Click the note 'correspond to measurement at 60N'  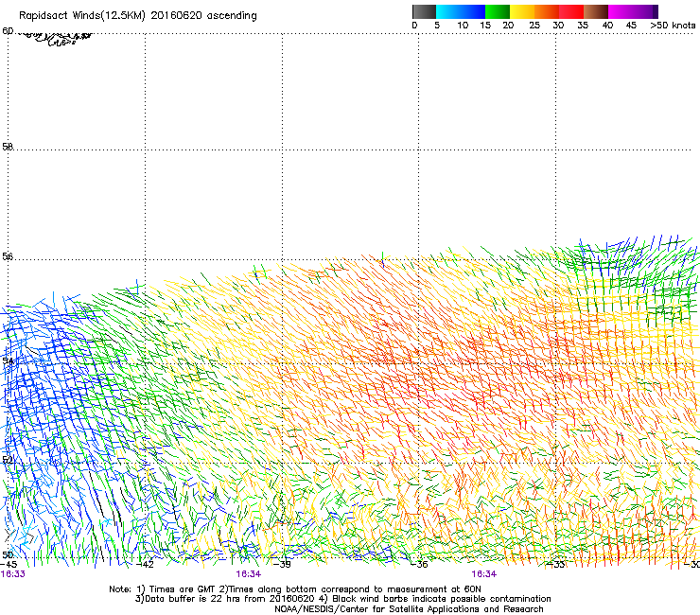point(402,589)
